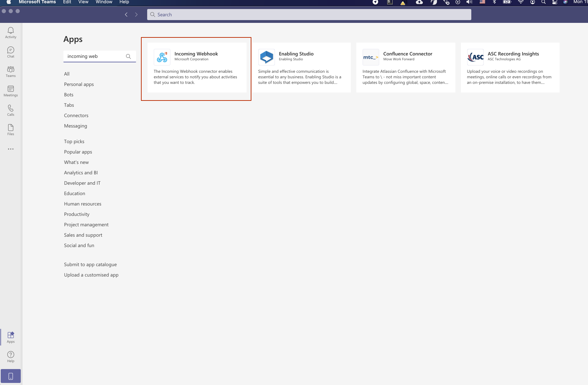
Task: Open the ASC Recording Insights title
Action: point(513,54)
